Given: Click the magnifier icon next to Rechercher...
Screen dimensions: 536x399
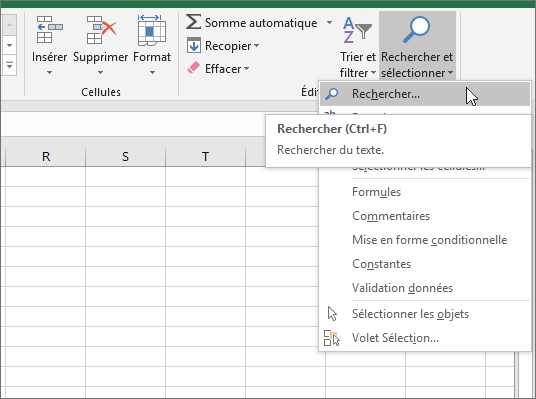Looking at the screenshot, I should 332,94.
